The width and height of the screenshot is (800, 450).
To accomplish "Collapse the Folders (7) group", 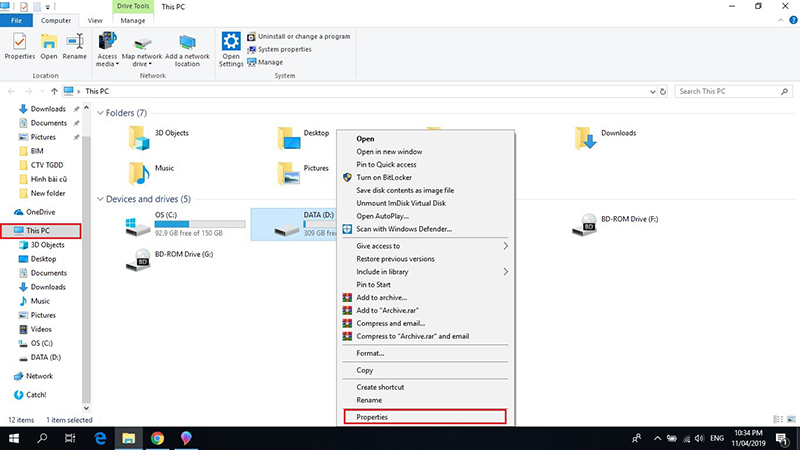I will point(99,113).
